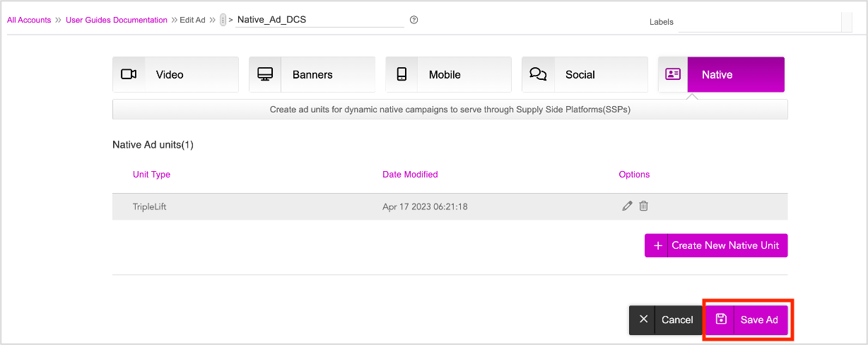Click the video camera icon
Viewport: 868px width, 345px height.
point(129,74)
